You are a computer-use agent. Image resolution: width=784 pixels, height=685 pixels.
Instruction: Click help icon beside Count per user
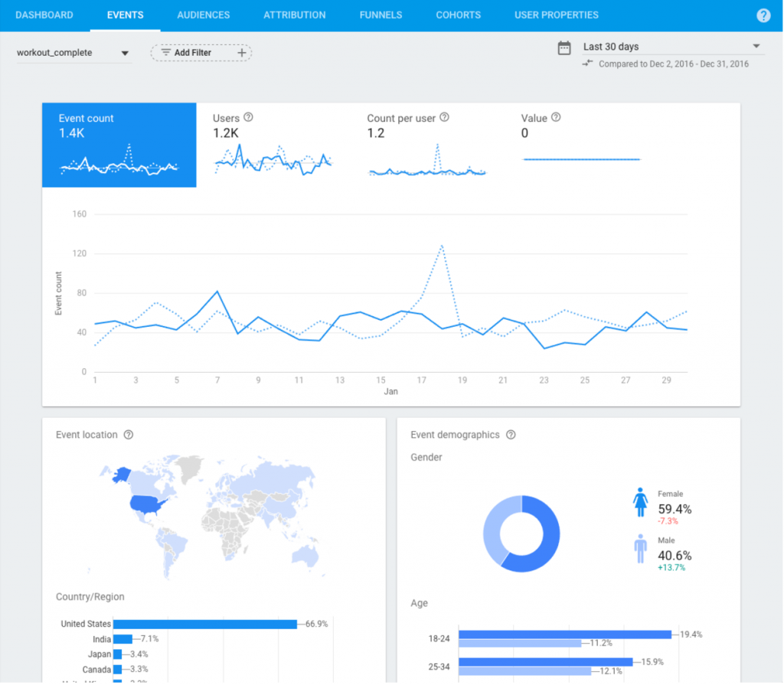click(x=444, y=118)
